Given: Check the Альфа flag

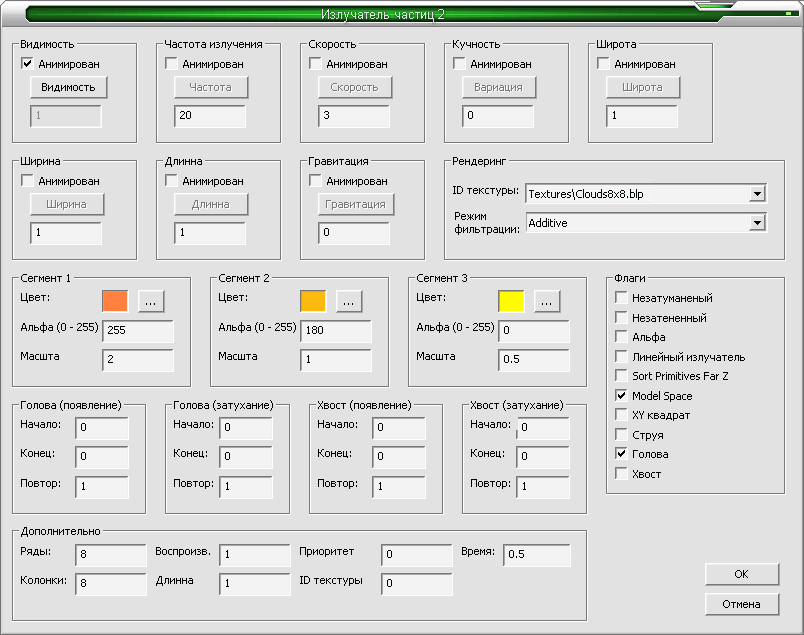Looking at the screenshot, I should tap(621, 336).
